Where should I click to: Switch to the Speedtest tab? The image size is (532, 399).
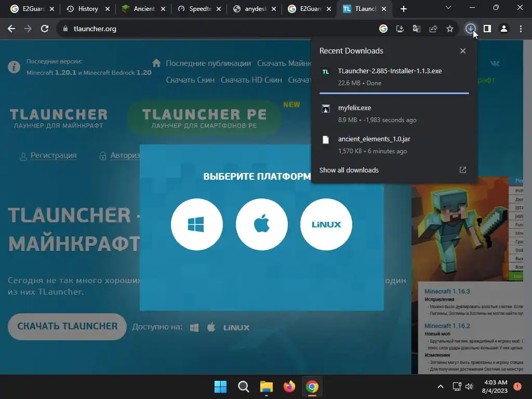point(199,9)
